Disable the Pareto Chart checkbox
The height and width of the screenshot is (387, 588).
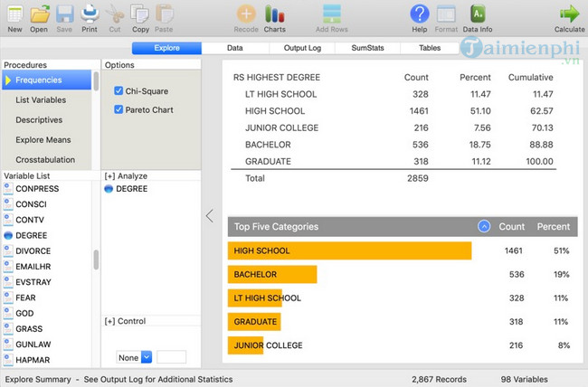(119, 109)
